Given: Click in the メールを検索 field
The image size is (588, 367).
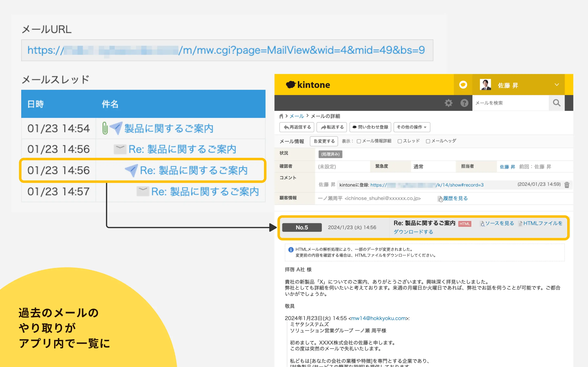Looking at the screenshot, I should coord(510,103).
